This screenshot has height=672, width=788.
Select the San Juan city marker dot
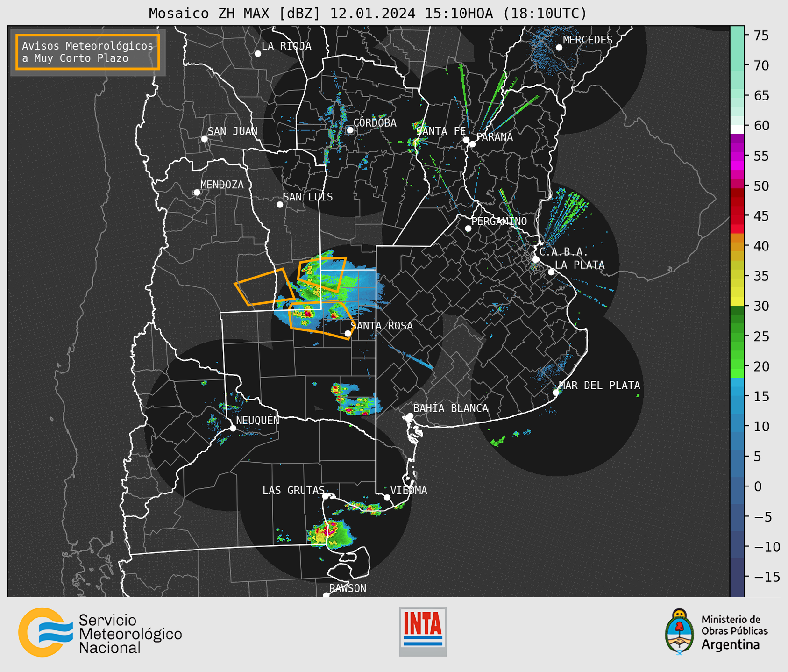pos(204,139)
